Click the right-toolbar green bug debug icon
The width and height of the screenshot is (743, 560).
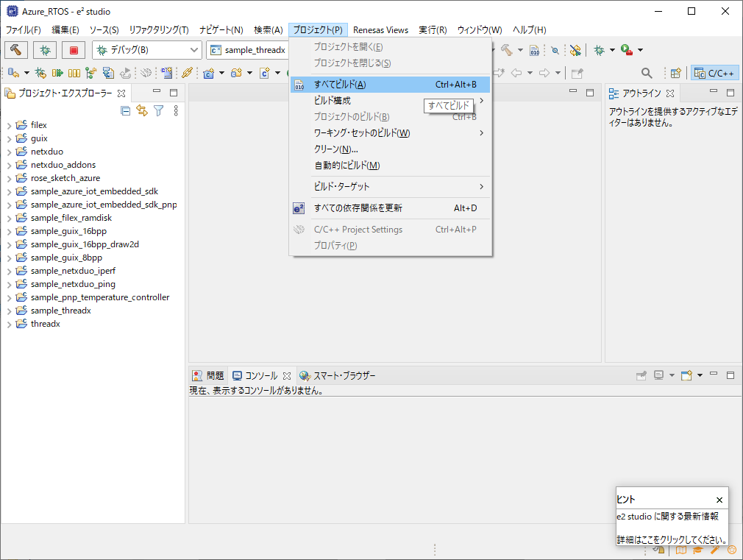(x=599, y=50)
